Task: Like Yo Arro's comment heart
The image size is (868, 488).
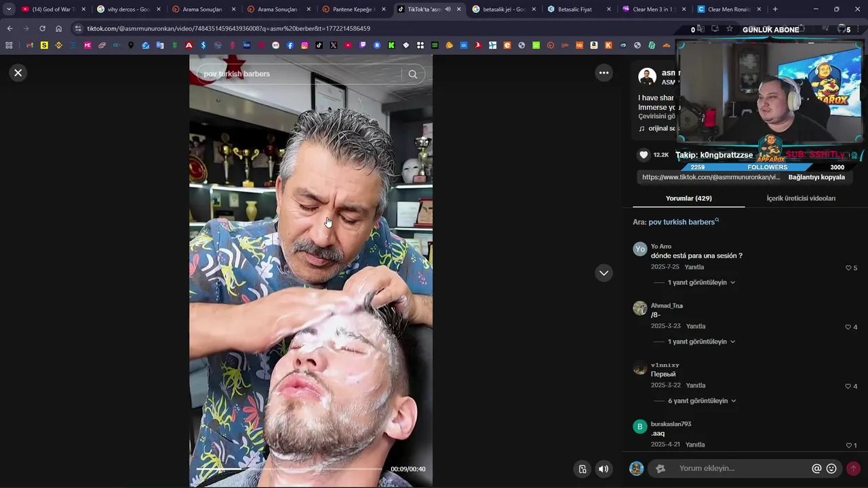Action: tap(848, 268)
